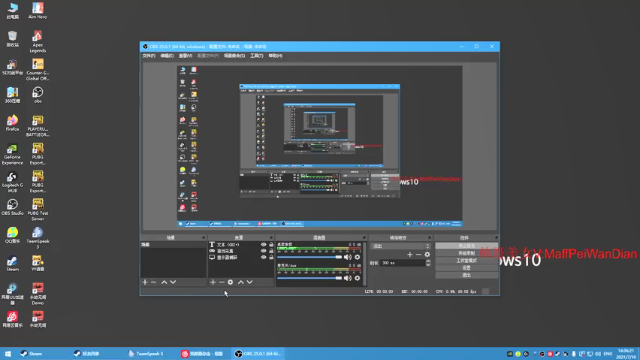Open the View (V) menu in OBS
640x360 pixels.
[185, 56]
